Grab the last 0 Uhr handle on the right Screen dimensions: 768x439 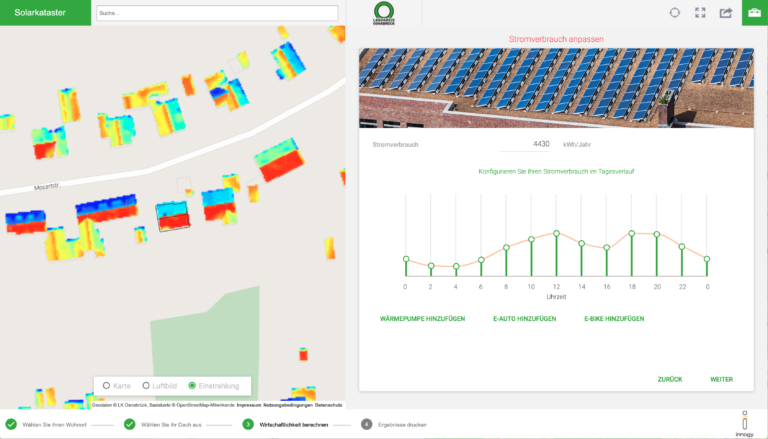pos(707,259)
